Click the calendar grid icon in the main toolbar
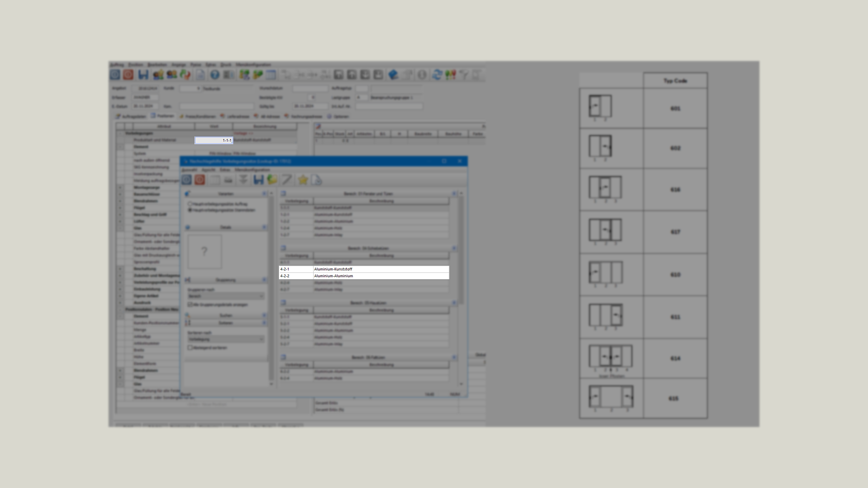Screen dimensions: 868x488 pyautogui.click(x=271, y=75)
